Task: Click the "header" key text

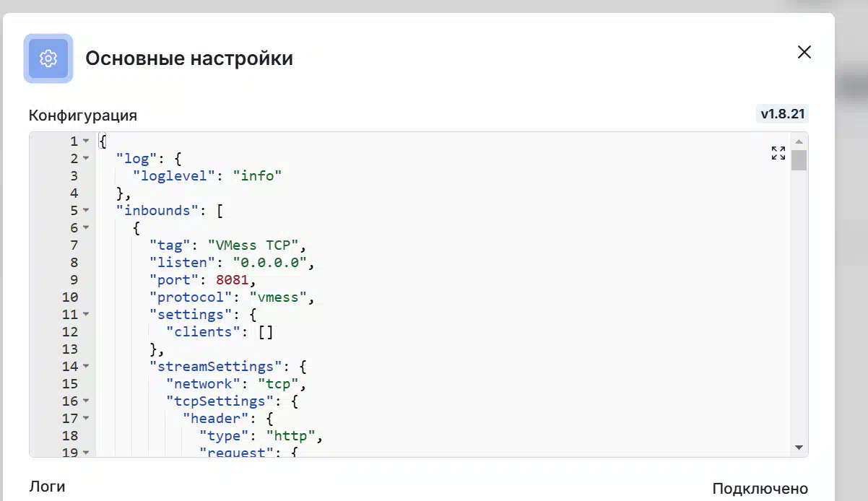Action: click(216, 418)
